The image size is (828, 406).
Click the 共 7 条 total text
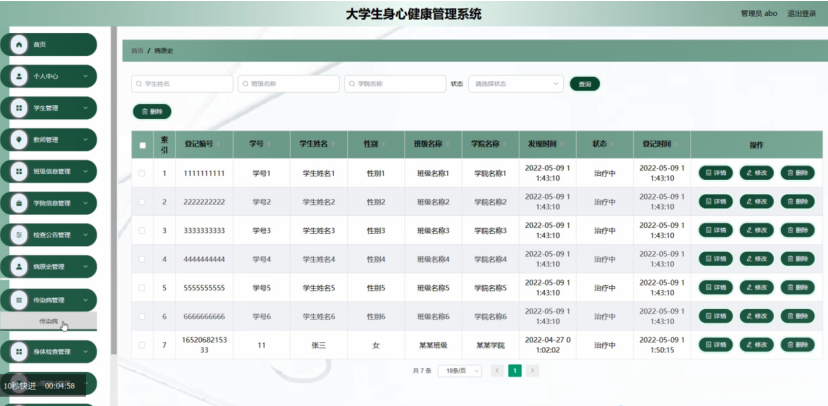point(422,371)
